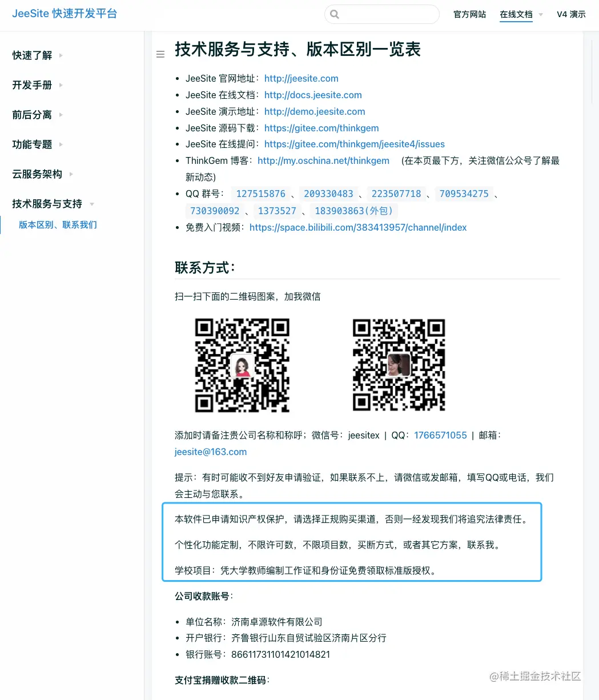Viewport: 599px width, 700px height.
Task: Click QQ group number 209330483
Action: [x=328, y=194]
